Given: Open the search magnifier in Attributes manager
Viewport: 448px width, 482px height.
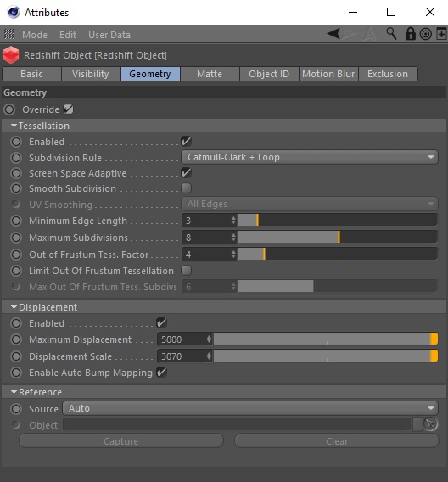Looking at the screenshot, I should pyautogui.click(x=391, y=33).
